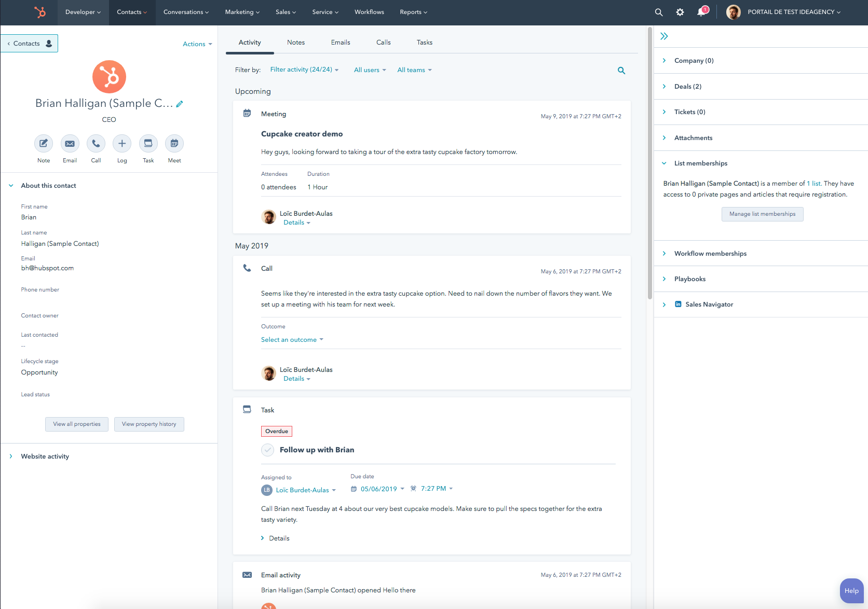Screen dimensions: 868x609
Task: Open the notifications bell
Action: point(701,11)
